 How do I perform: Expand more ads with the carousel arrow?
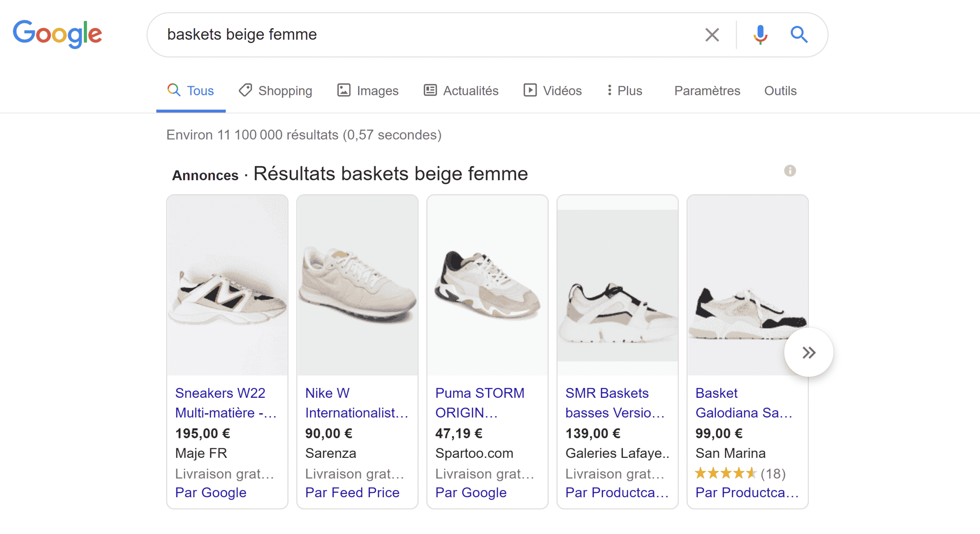pos(808,352)
